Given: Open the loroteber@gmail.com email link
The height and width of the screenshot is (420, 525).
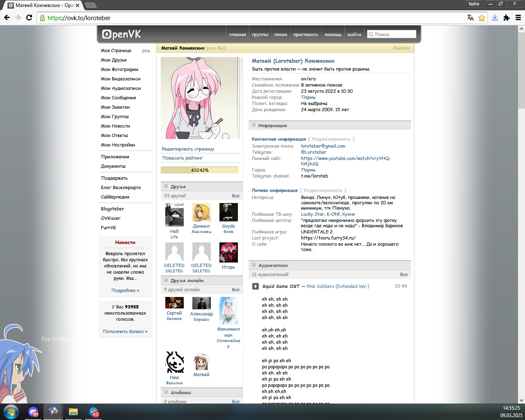Looking at the screenshot, I should point(323,146).
